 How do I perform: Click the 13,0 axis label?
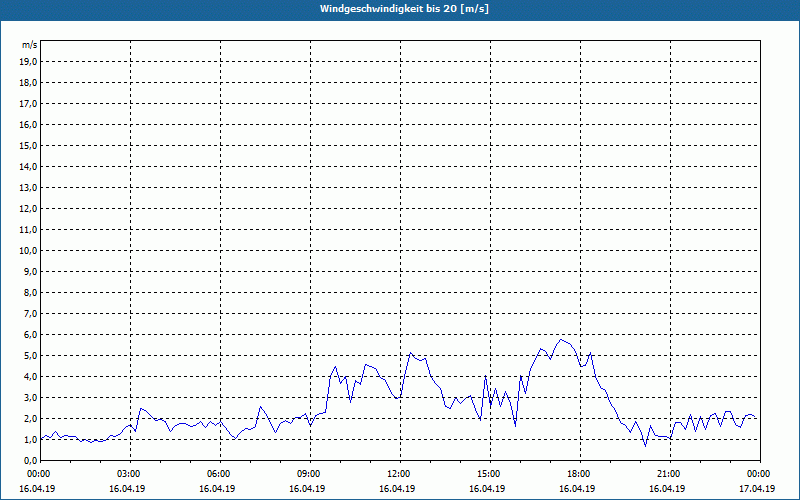coord(29,188)
